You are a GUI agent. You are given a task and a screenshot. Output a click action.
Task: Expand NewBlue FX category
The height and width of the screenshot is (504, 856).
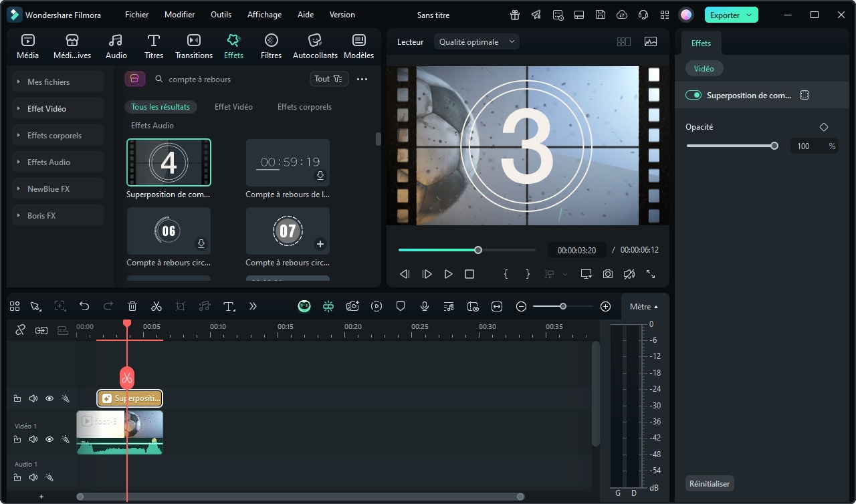[x=59, y=188]
